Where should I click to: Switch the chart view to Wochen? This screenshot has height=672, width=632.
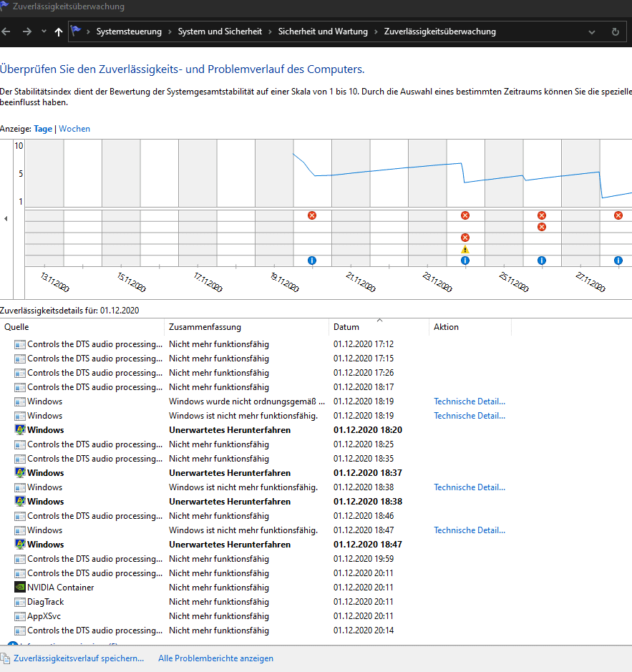click(74, 129)
